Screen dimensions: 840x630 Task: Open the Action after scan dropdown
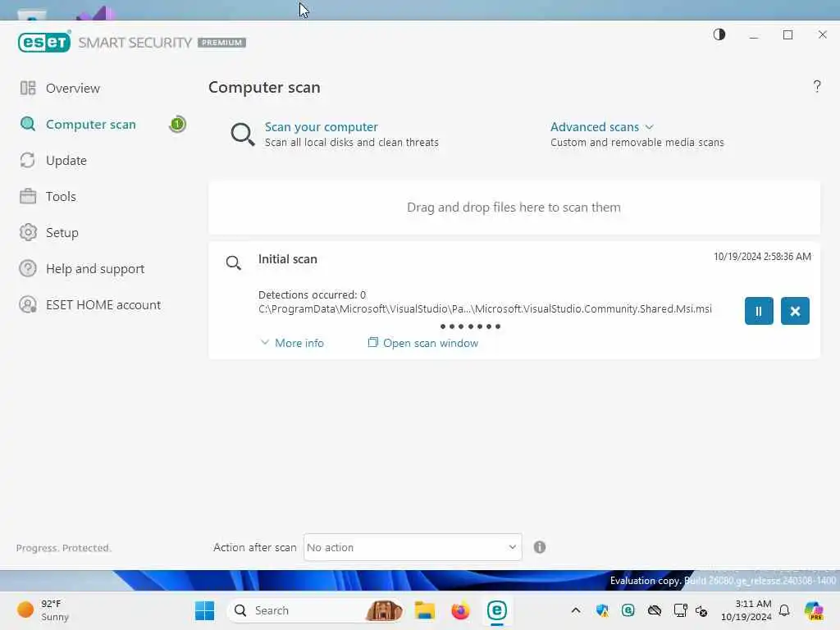[413, 547]
